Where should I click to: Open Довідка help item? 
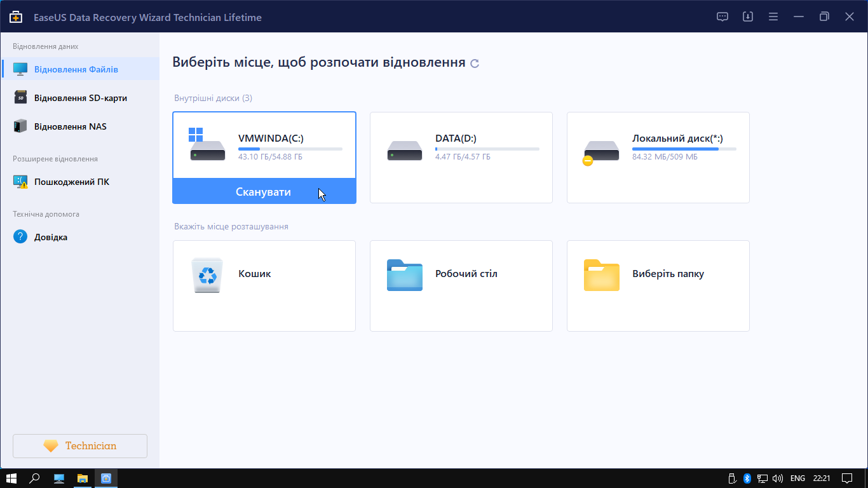coord(80,237)
